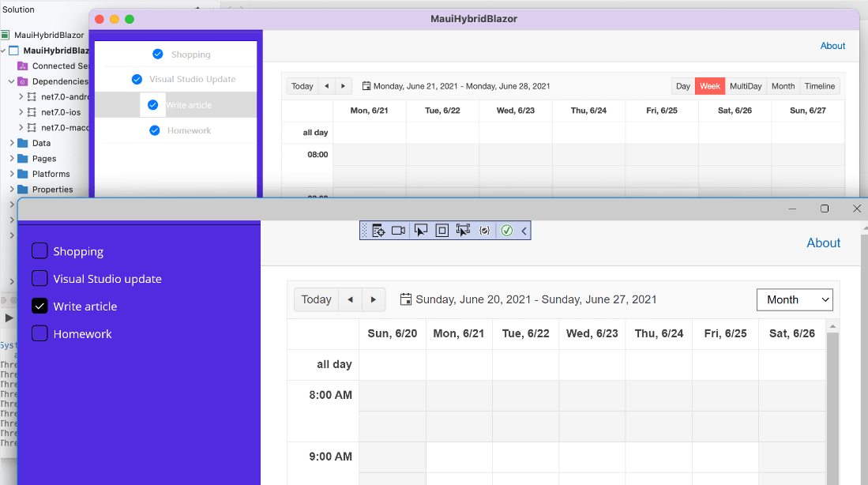Switch Mac scheduler to Day view

click(x=683, y=86)
